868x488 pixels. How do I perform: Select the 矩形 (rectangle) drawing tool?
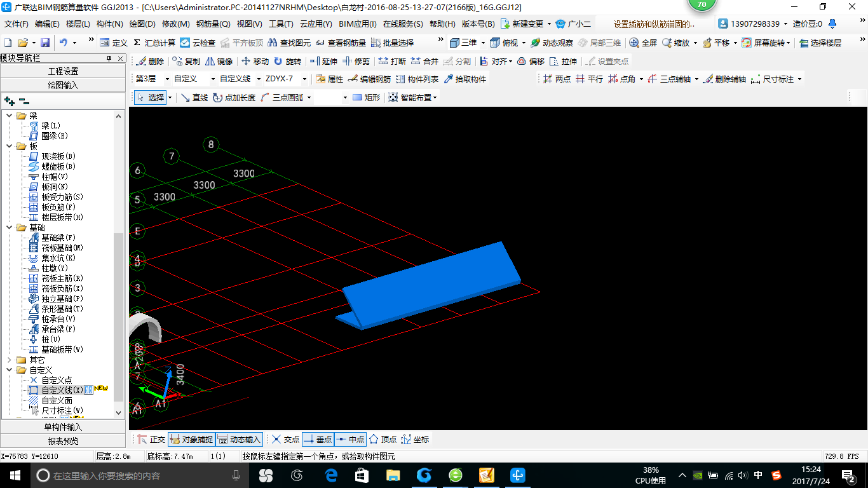pyautogui.click(x=366, y=97)
